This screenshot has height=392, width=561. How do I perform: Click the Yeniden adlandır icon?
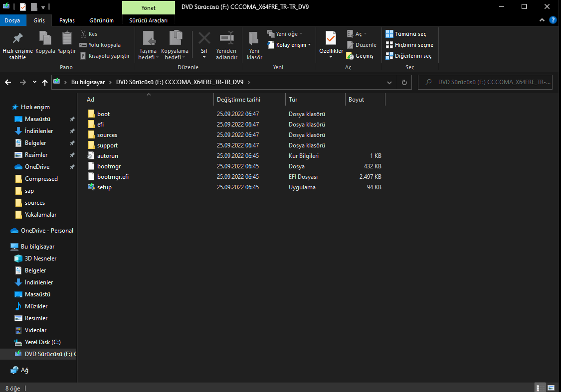(227, 38)
